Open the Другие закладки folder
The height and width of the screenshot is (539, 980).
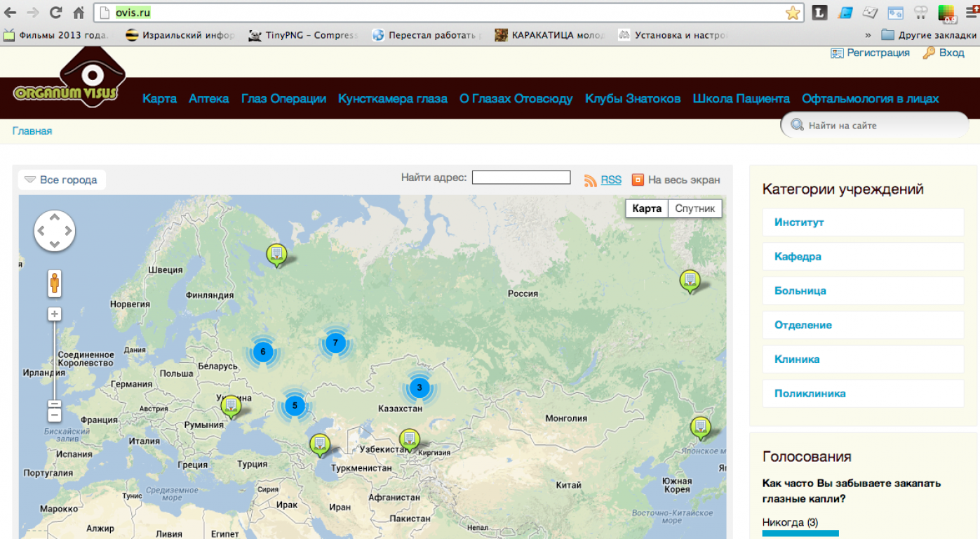point(928,35)
